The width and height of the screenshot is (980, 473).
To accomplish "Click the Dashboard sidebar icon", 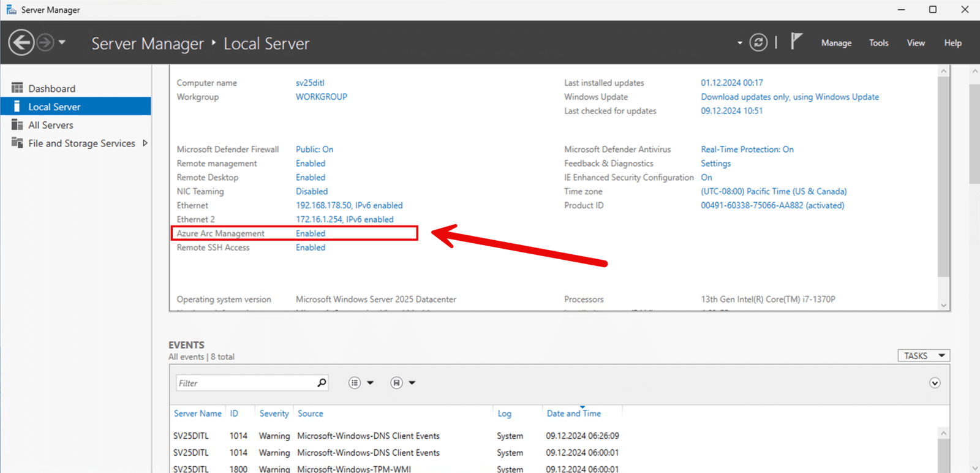I will click(x=17, y=88).
